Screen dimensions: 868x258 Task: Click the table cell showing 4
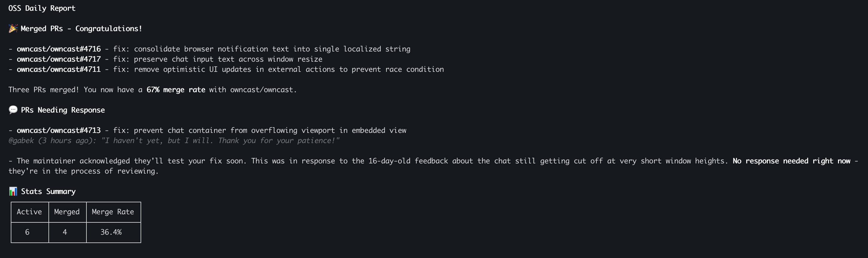(65, 232)
